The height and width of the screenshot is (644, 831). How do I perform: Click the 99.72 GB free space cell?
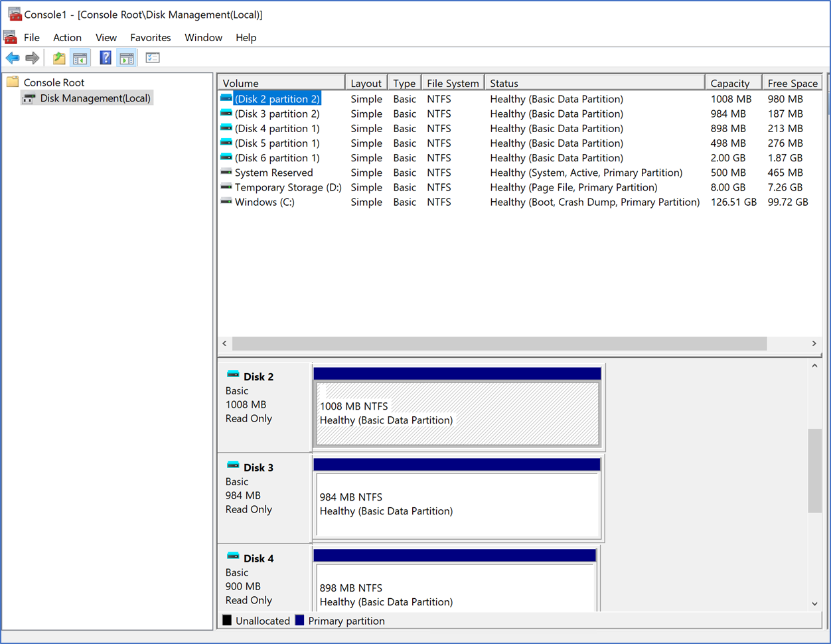click(788, 202)
